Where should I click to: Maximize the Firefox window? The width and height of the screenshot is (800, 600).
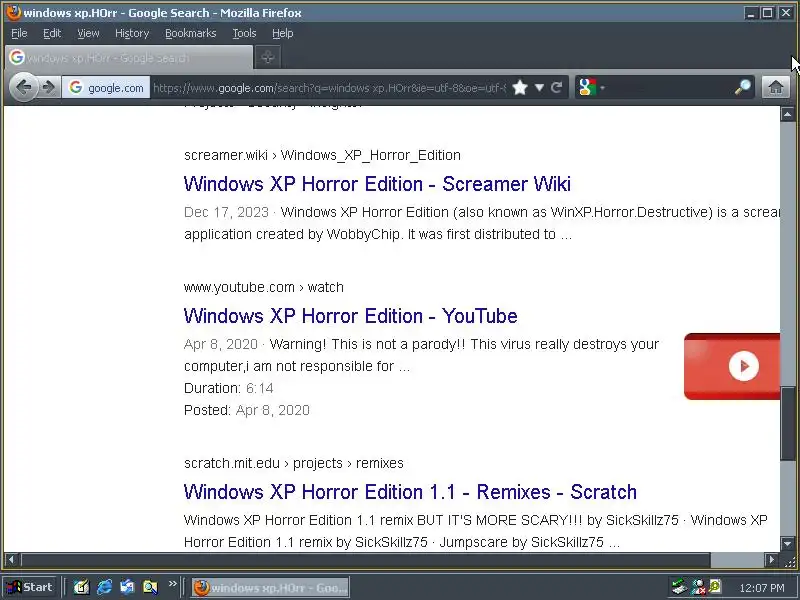point(767,13)
